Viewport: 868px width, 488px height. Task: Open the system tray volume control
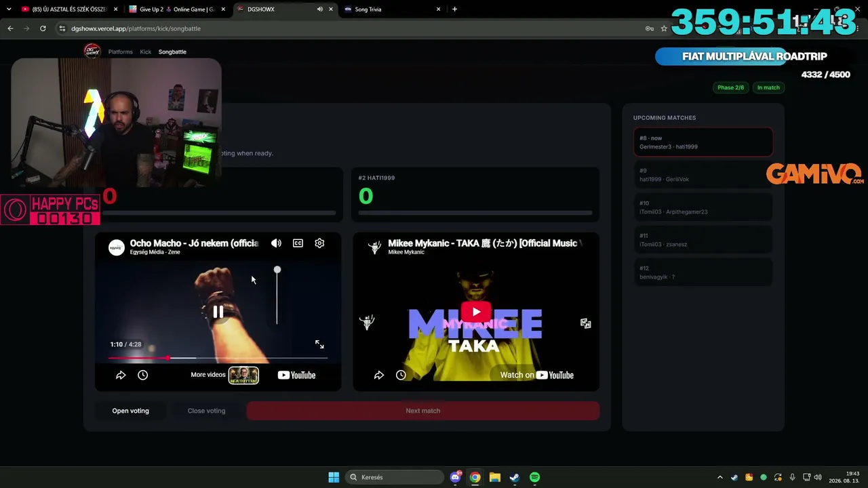[818, 477]
